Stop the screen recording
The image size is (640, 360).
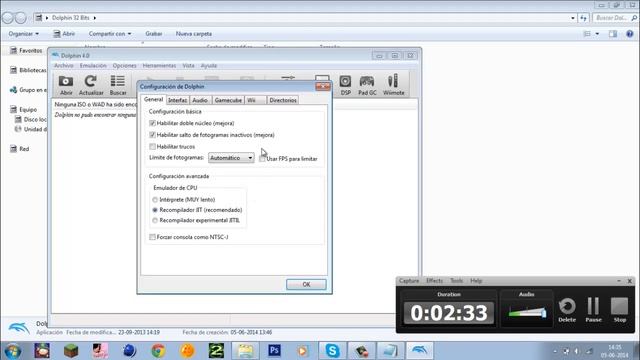620,310
